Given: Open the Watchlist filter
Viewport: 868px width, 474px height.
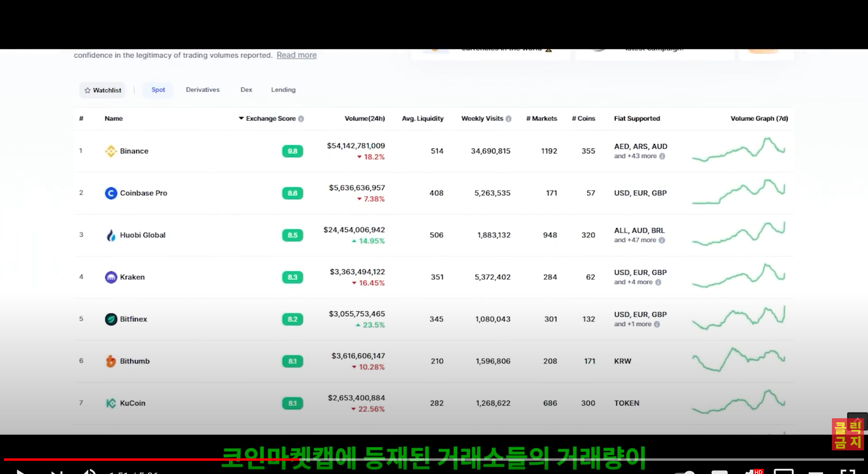Looking at the screenshot, I should coord(103,90).
